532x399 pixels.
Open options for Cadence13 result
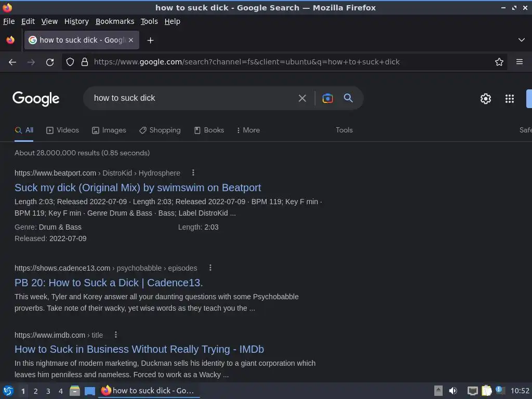[210, 268]
